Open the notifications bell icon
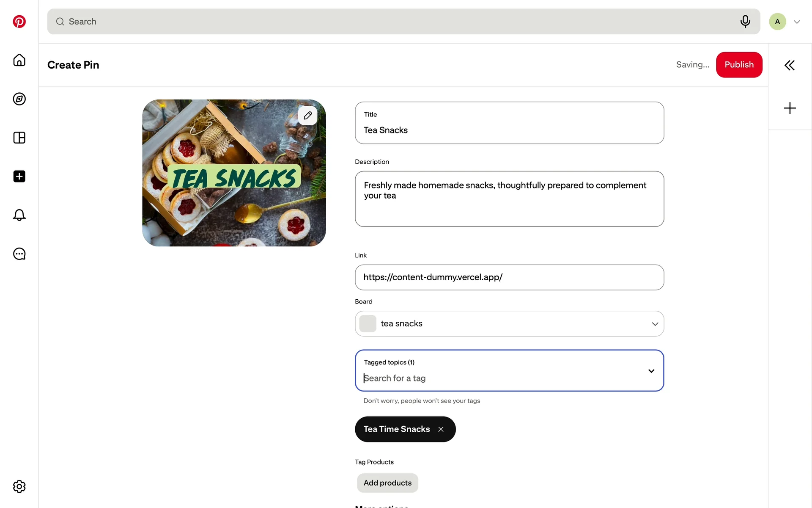 pos(19,215)
